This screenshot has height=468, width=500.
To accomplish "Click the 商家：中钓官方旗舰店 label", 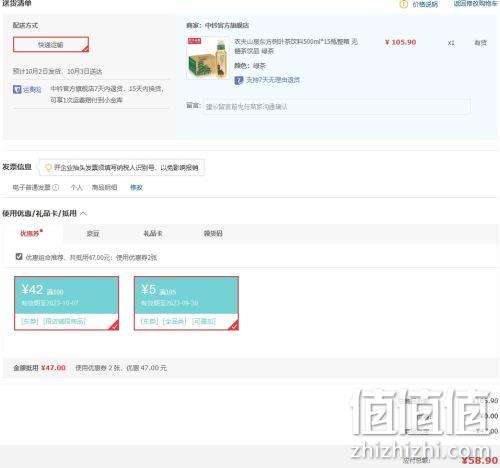I will tap(217, 25).
